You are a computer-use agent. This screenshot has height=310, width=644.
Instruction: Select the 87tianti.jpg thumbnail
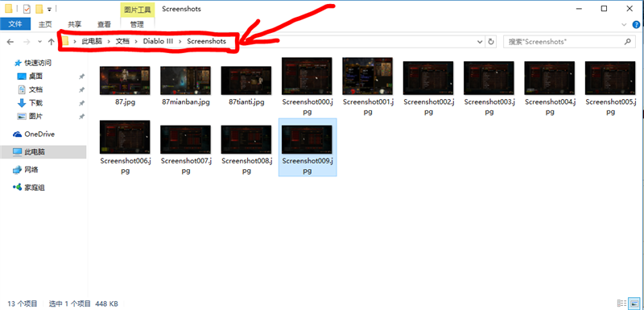click(246, 81)
